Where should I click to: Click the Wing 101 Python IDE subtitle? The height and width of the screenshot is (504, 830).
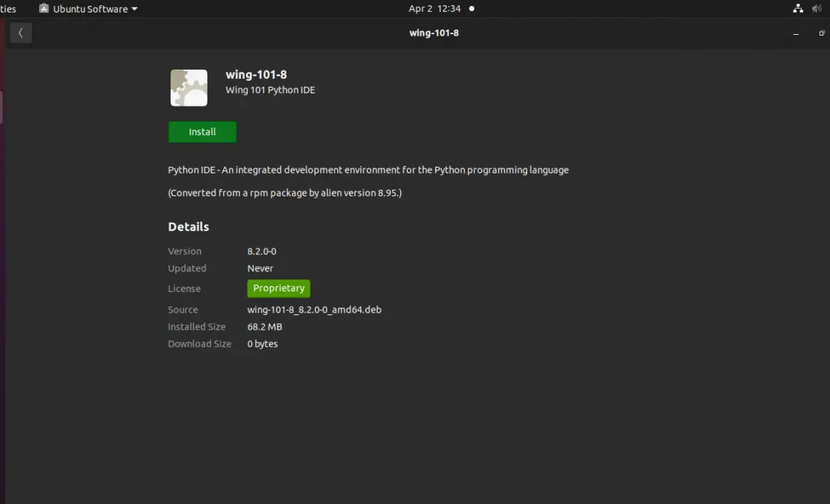tap(270, 90)
